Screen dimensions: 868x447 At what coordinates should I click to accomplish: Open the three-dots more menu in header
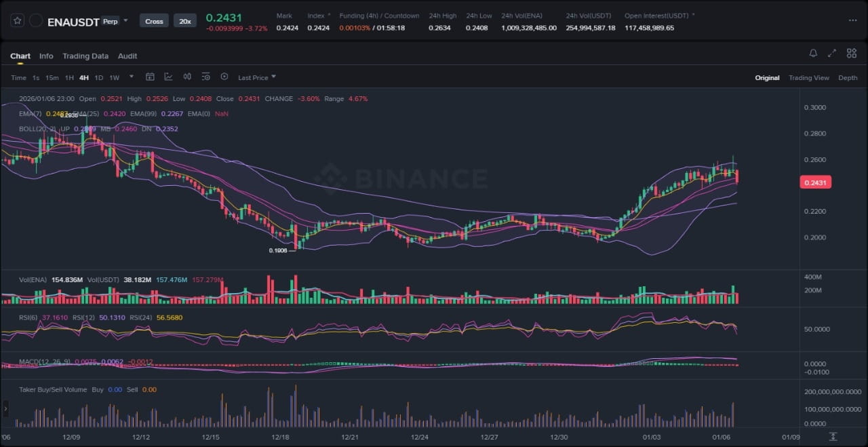pyautogui.click(x=852, y=20)
